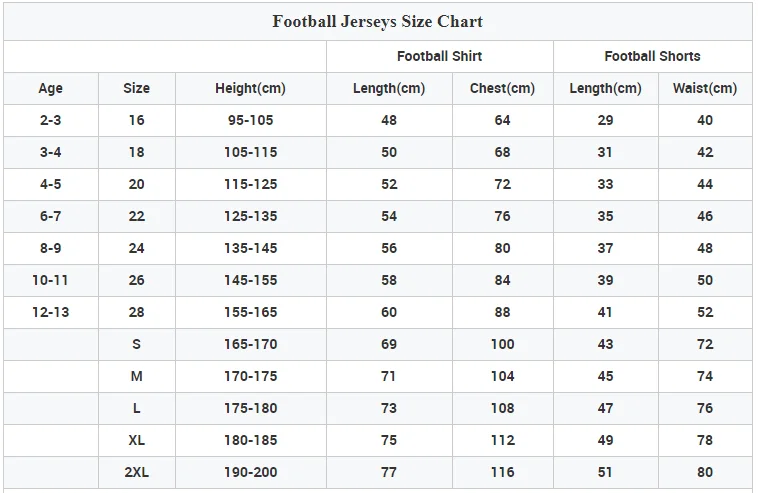Select the 10-11 age cell
This screenshot has height=493, width=758.
tap(50, 280)
